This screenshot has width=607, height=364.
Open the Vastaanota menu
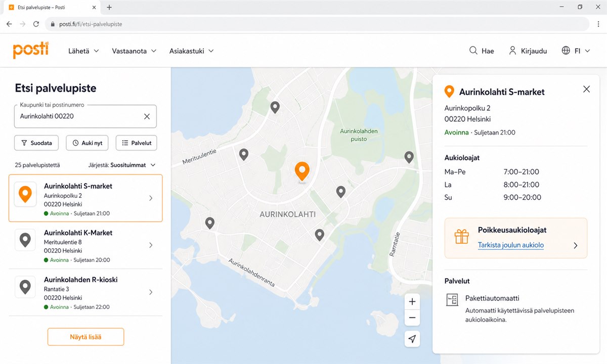click(x=134, y=51)
